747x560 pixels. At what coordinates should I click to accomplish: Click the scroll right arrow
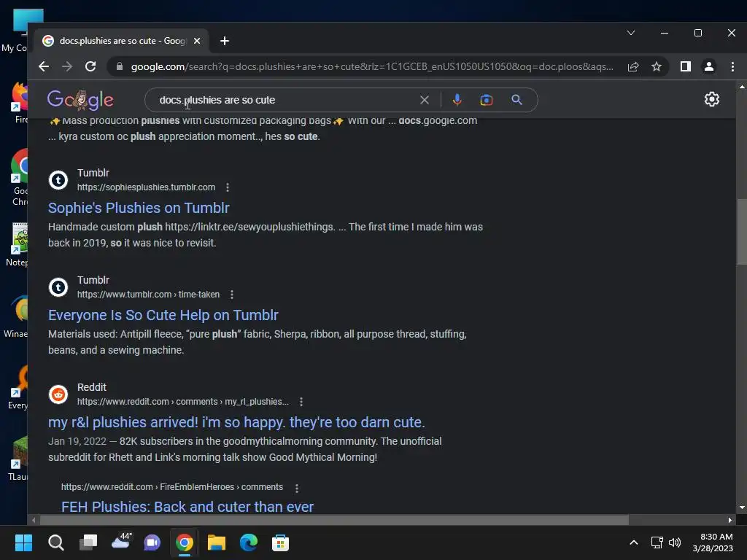[x=729, y=520]
